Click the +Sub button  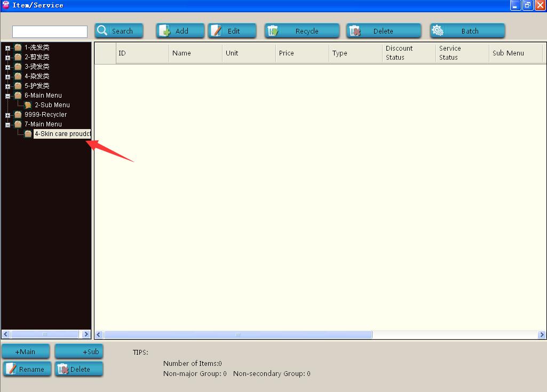point(79,351)
